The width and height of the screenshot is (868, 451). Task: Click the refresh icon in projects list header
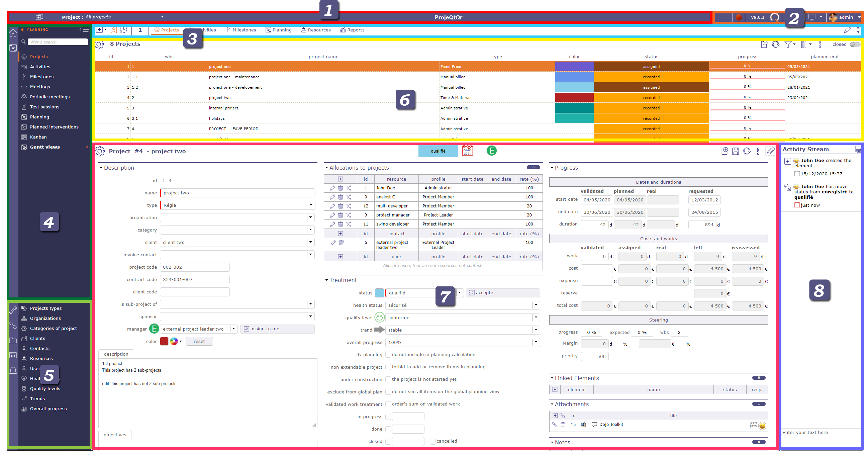pos(776,44)
